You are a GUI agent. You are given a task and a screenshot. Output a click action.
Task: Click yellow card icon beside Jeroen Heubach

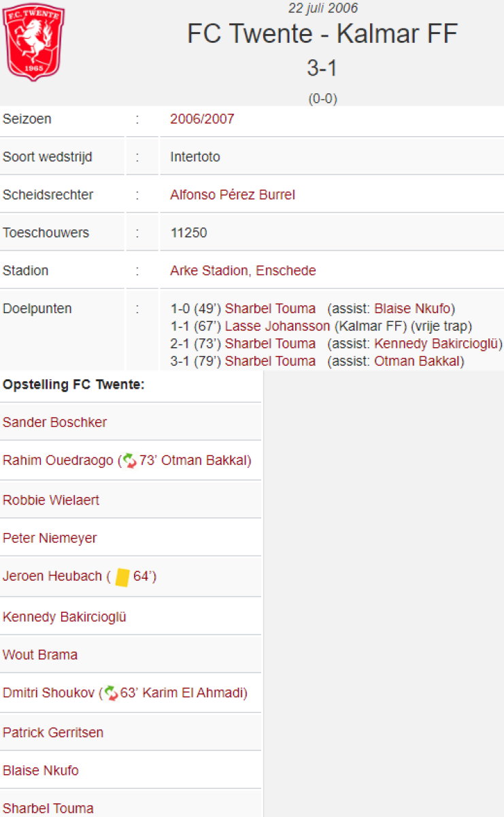122,577
